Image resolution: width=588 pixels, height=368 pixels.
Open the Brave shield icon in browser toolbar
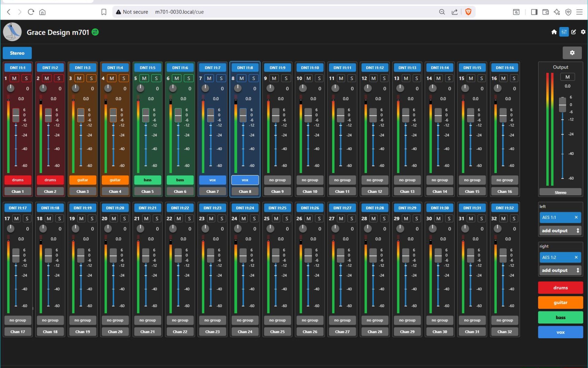tap(468, 12)
